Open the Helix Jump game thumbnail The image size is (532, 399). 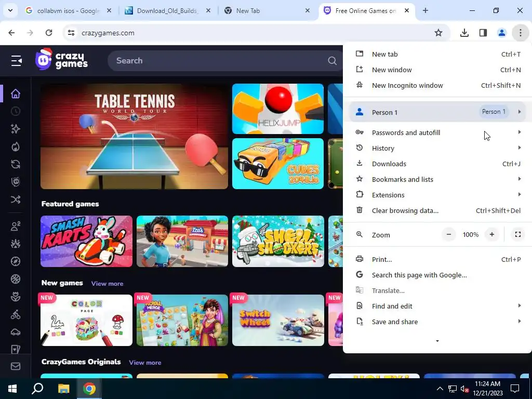click(278, 109)
